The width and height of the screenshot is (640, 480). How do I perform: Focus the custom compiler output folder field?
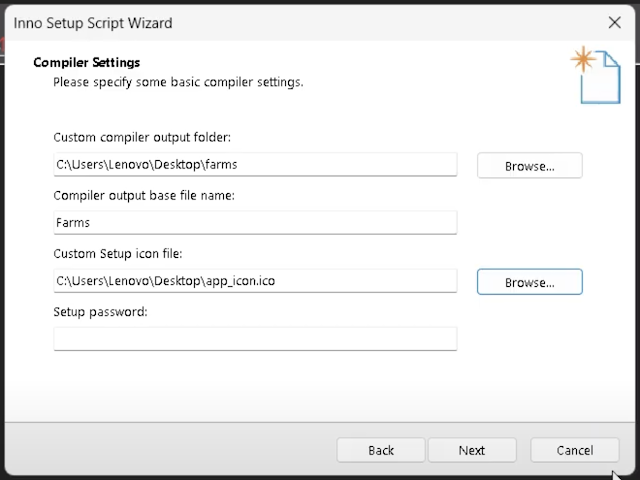pos(255,165)
